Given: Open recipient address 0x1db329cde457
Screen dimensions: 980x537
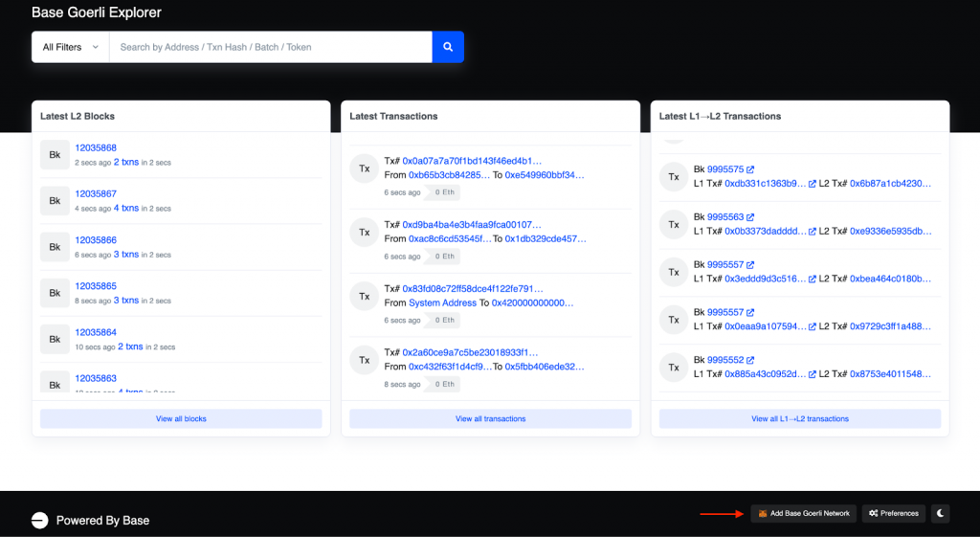Looking at the screenshot, I should coord(546,238).
